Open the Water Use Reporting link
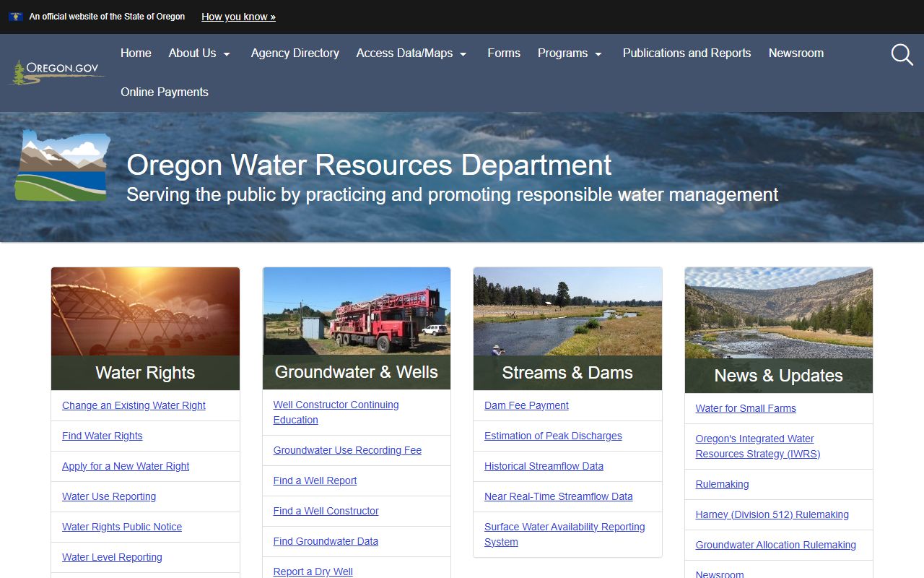Viewport: 924px width, 578px height. point(109,496)
